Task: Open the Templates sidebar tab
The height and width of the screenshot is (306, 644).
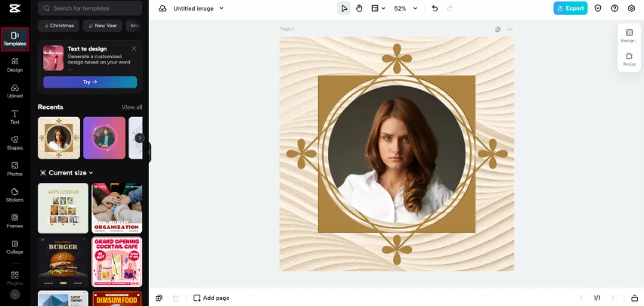Action: pos(15,39)
